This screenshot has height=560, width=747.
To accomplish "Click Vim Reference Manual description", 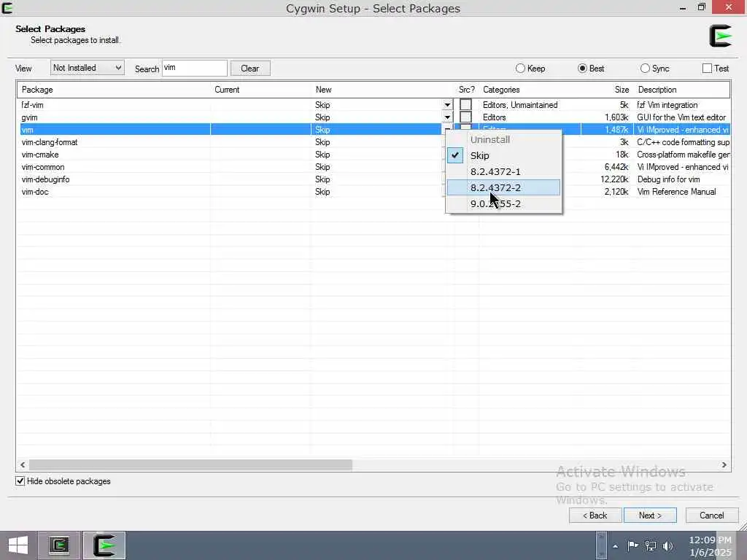I will pos(676,192).
